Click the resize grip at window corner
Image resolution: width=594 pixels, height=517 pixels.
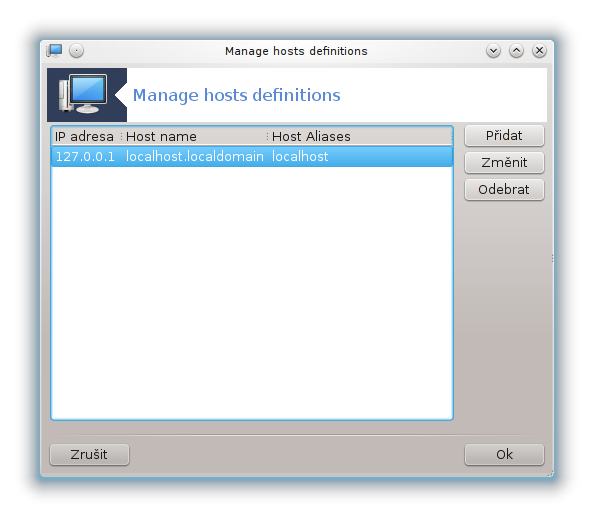(x=550, y=474)
